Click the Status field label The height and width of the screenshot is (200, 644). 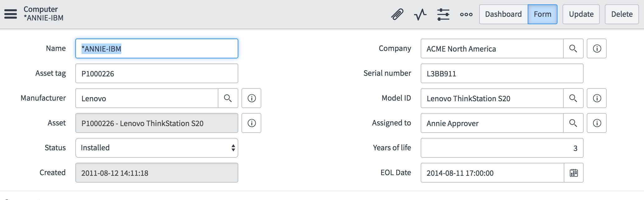[55, 148]
